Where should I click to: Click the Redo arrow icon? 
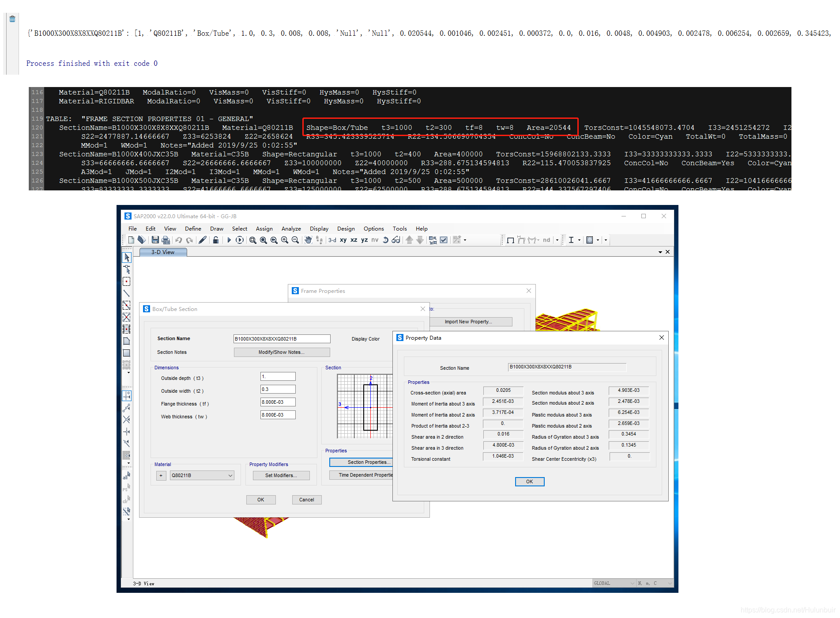tap(189, 240)
